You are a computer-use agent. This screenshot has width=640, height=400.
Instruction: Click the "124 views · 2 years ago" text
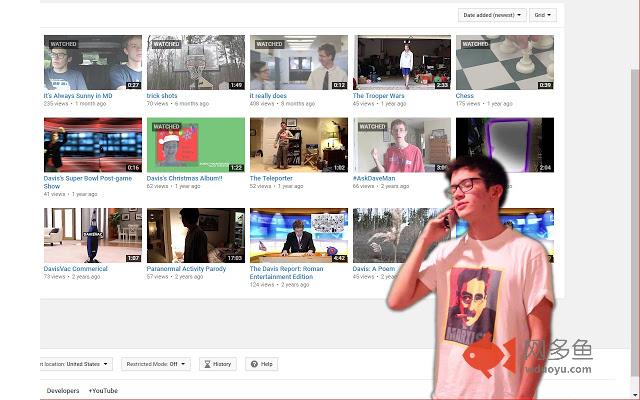[280, 284]
